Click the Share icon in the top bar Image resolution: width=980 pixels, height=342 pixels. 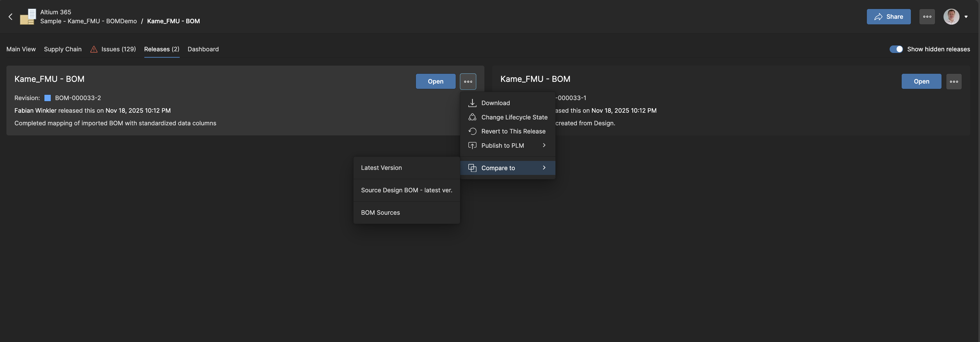pyautogui.click(x=878, y=16)
